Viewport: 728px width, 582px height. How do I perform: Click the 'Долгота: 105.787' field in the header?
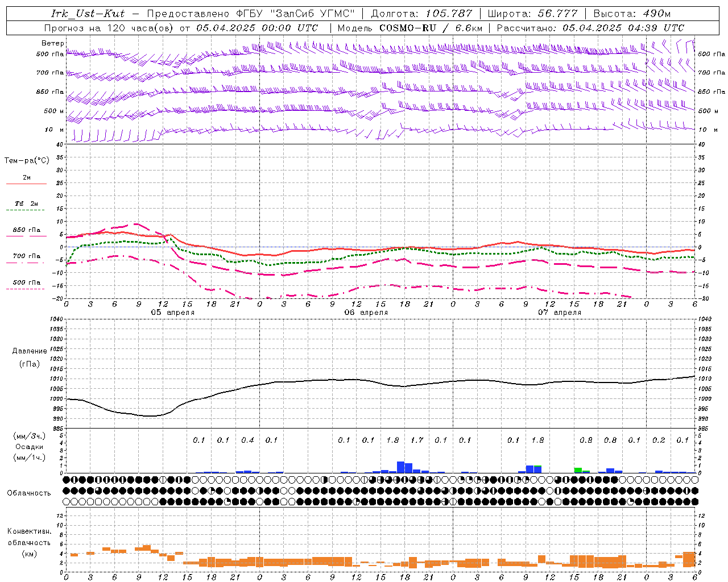coord(421,14)
